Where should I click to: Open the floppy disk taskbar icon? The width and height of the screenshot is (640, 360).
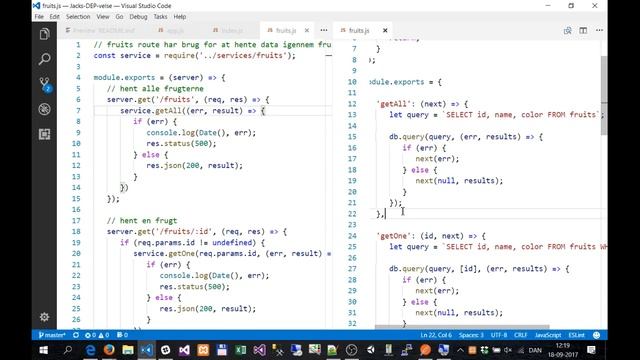[x=222, y=350]
